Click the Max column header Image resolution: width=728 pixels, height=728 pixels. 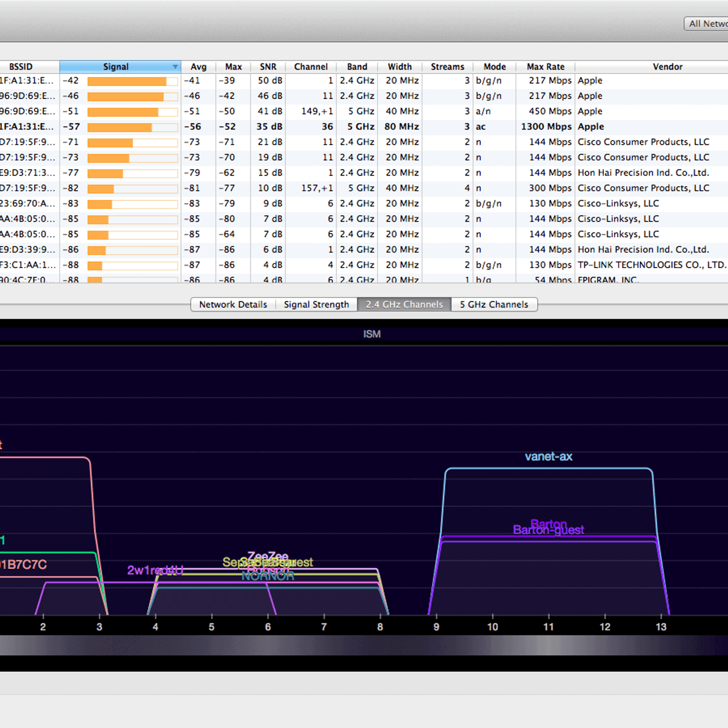[x=233, y=67]
